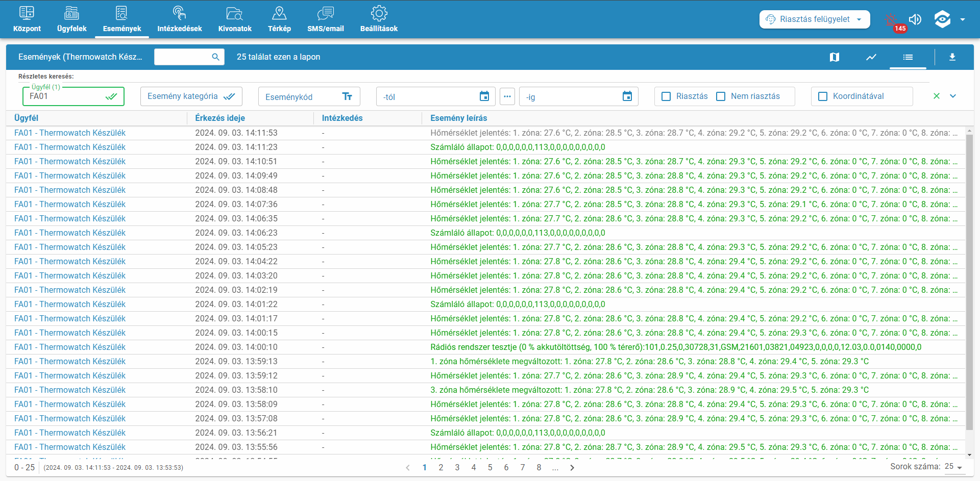Open the Központ section
980x481 pixels.
click(x=27, y=19)
